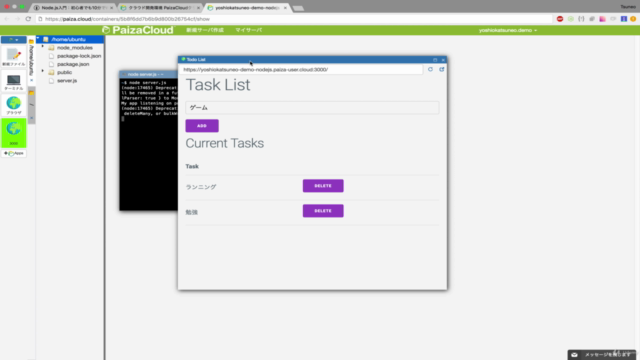Click the purple ADD button
The height and width of the screenshot is (360, 640).
(x=202, y=126)
